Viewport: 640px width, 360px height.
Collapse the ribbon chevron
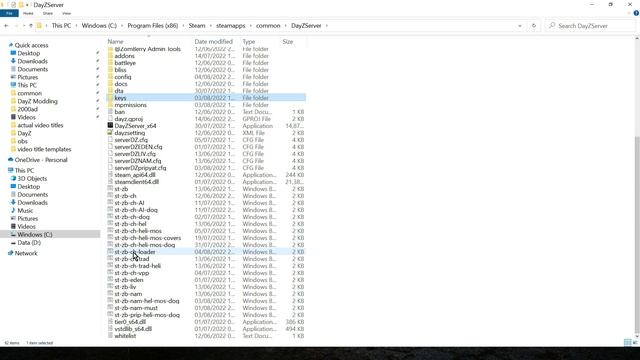click(x=629, y=13)
